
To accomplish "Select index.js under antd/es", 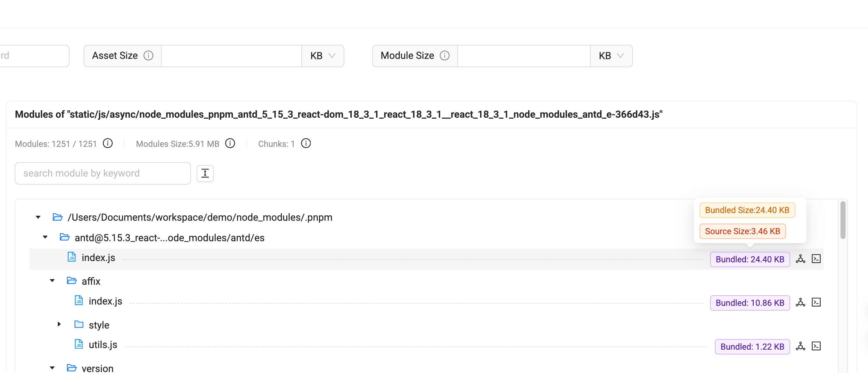I will (x=98, y=258).
